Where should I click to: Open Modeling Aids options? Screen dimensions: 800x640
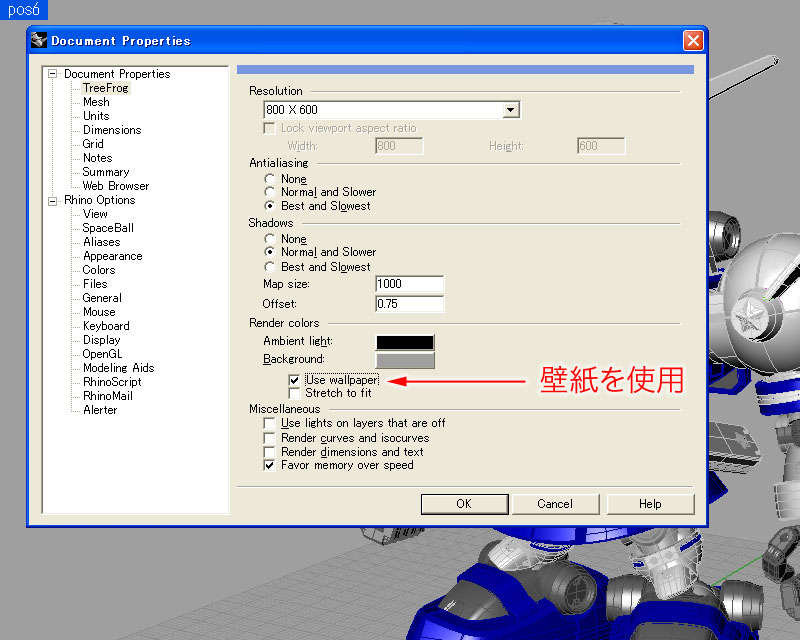pos(118,368)
